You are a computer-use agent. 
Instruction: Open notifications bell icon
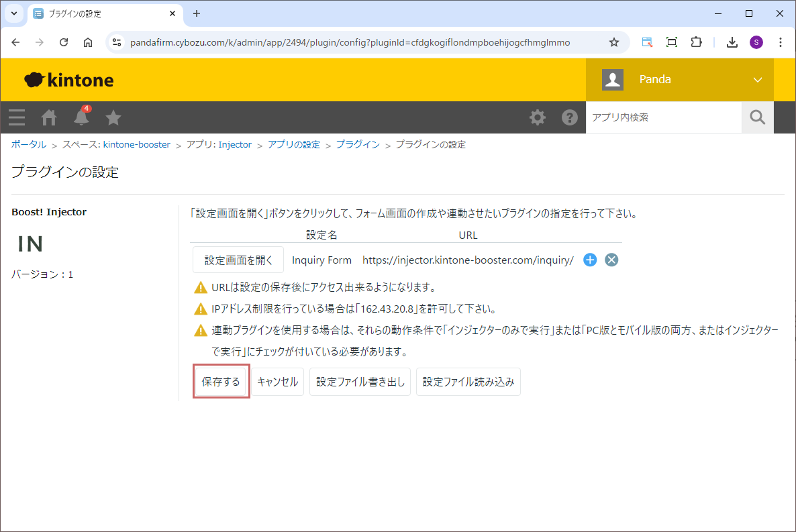point(81,117)
